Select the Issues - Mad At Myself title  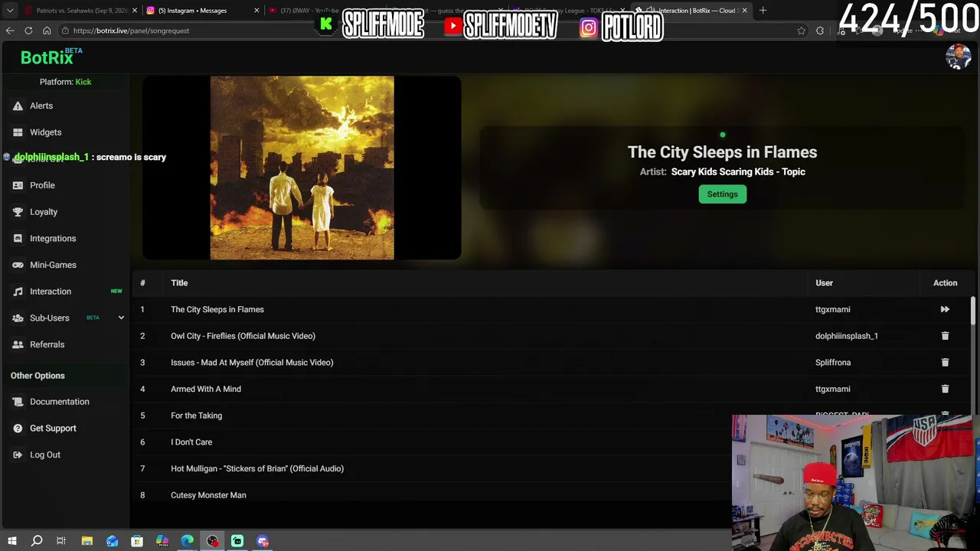click(x=252, y=363)
